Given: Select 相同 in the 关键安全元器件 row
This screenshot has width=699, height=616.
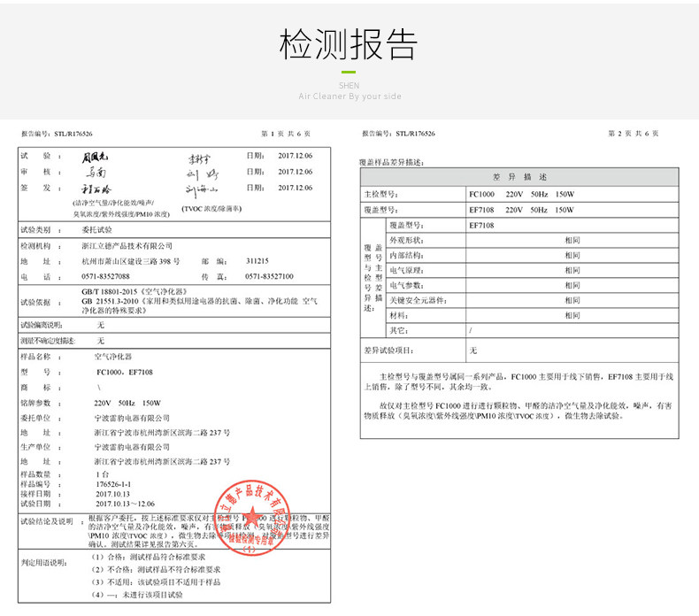Looking at the screenshot, I should [572, 301].
